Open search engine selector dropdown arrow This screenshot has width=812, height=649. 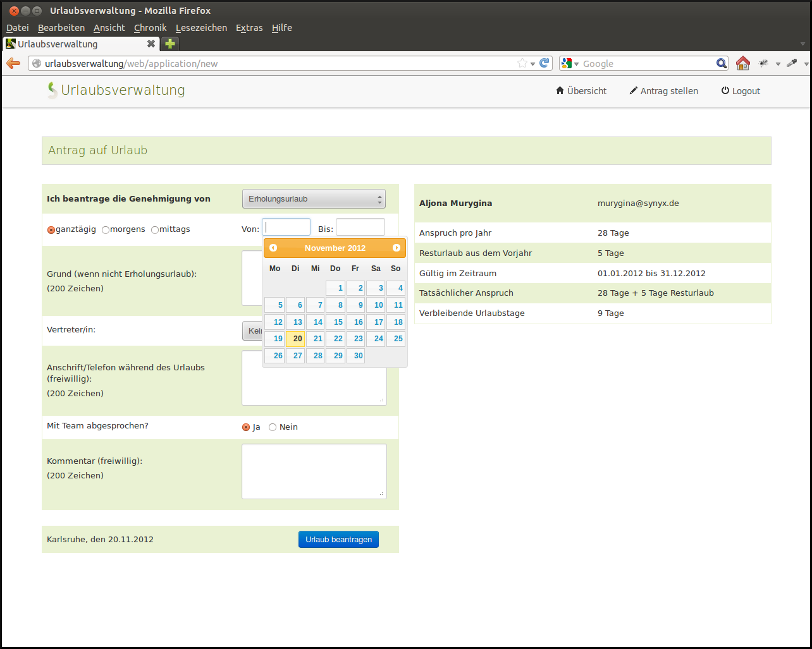(577, 64)
